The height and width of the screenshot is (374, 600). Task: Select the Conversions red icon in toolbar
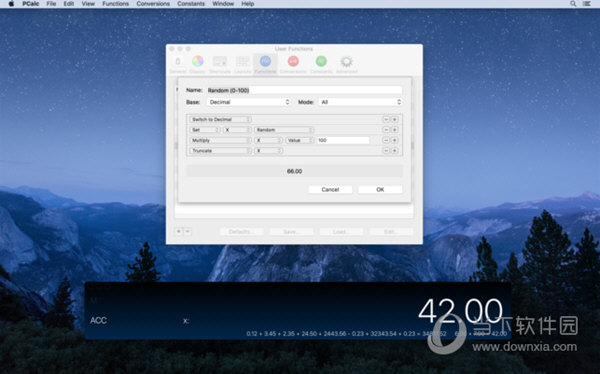(293, 61)
